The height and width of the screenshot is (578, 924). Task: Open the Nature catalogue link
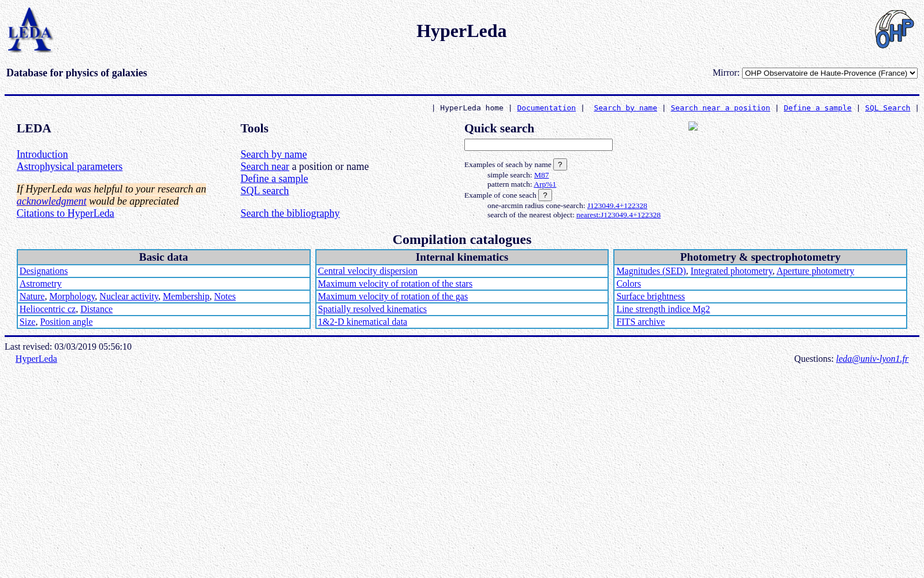(x=32, y=297)
